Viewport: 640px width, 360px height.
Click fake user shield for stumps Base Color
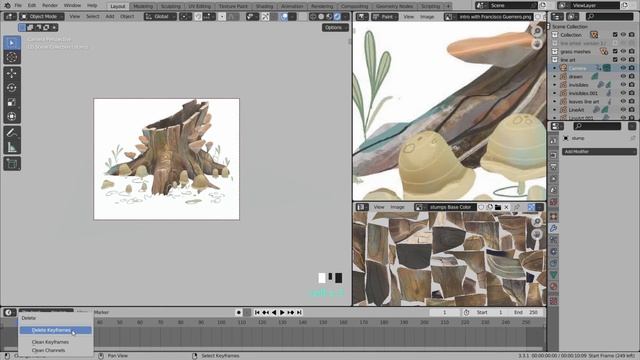click(481, 207)
